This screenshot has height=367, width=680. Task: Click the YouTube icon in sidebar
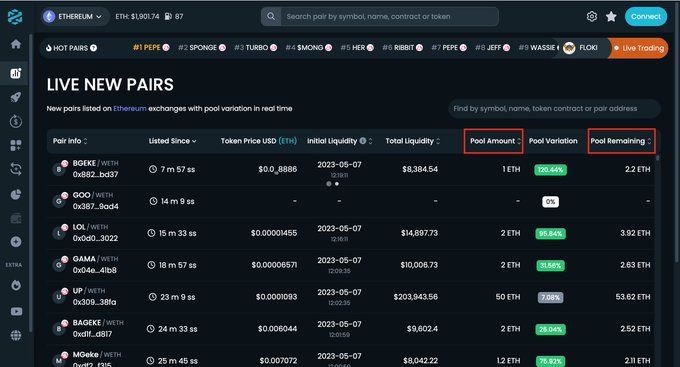[x=16, y=311]
